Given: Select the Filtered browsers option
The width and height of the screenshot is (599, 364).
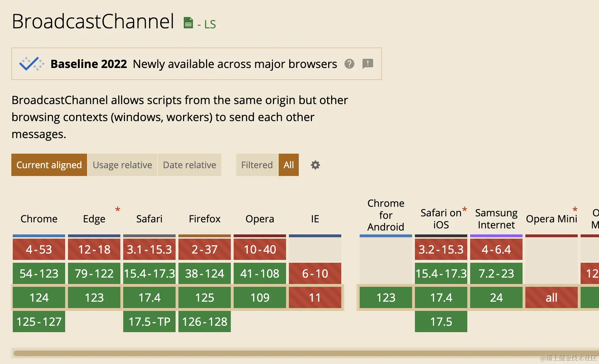Looking at the screenshot, I should (x=257, y=165).
